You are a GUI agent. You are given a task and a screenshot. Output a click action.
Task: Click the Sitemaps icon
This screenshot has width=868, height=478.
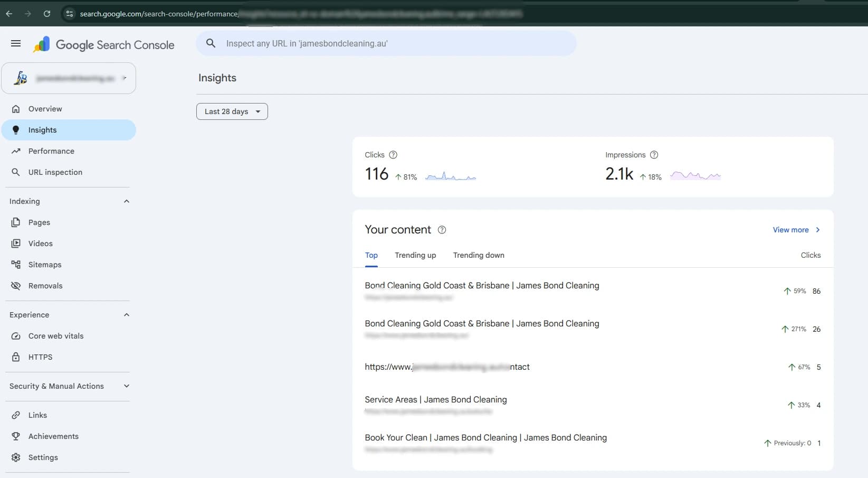coord(16,265)
